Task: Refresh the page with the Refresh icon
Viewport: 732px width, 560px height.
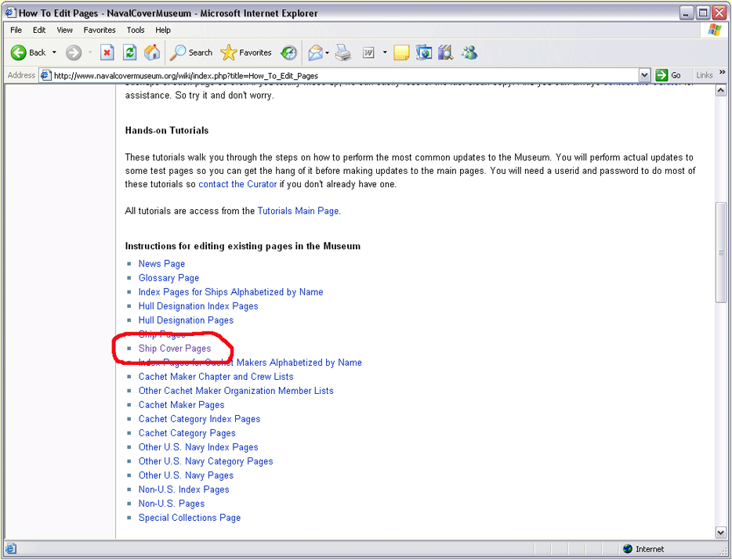Action: click(130, 52)
